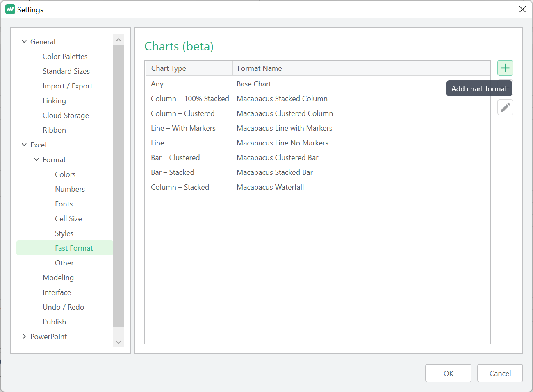
Task: Discard changes with Cancel button
Action: pyautogui.click(x=500, y=373)
